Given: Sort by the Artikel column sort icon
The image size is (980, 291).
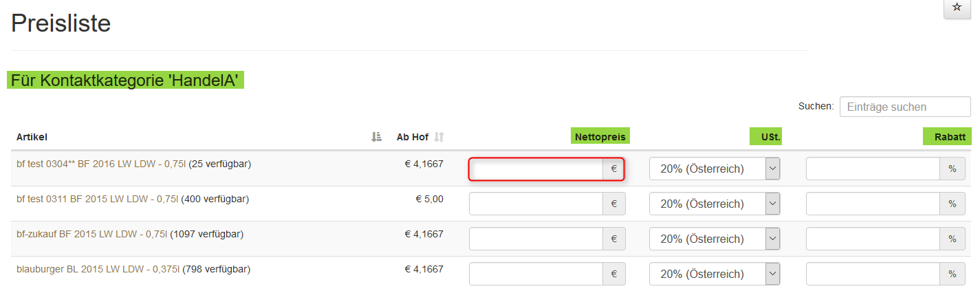Looking at the screenshot, I should 376,137.
